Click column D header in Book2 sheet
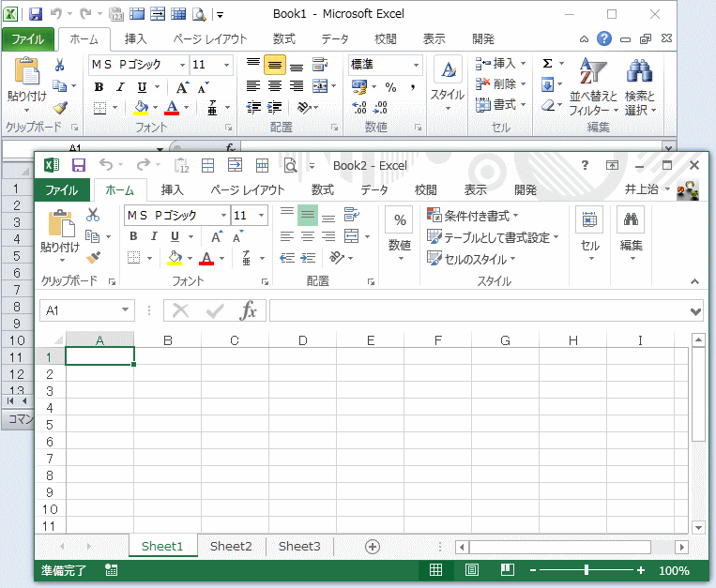Screen dimensions: 716x588 pos(302,340)
